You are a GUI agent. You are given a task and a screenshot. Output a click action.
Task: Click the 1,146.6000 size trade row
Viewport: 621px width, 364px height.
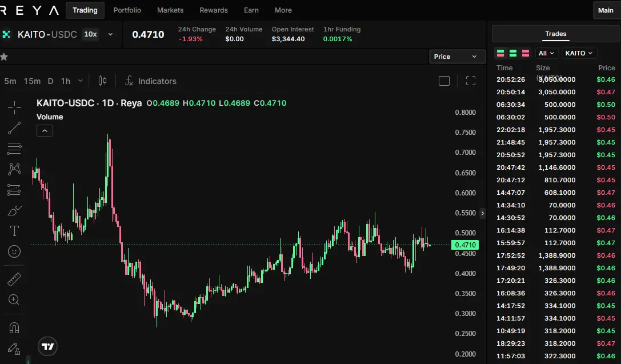tap(556, 167)
